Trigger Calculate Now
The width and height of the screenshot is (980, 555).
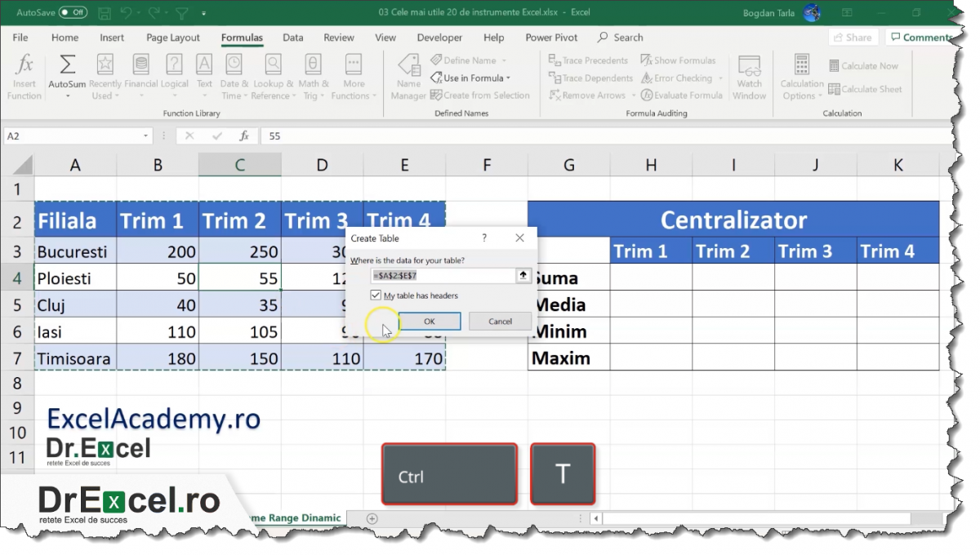click(866, 65)
